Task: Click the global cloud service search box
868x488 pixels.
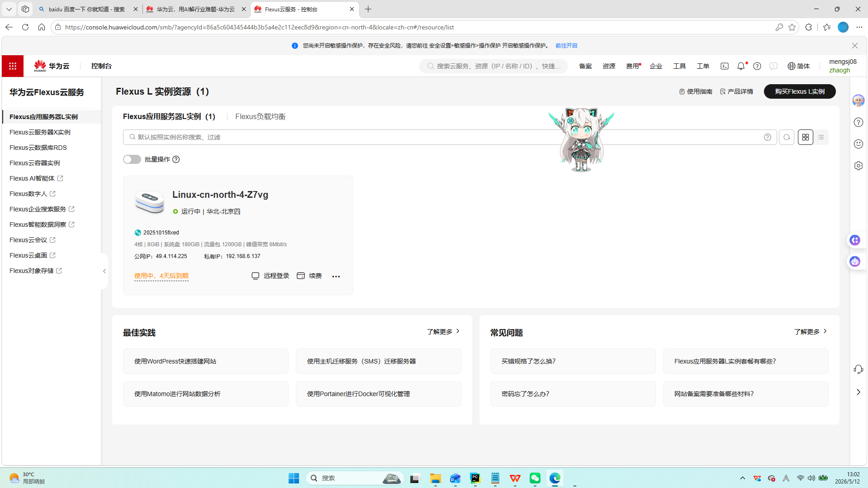Action: [x=493, y=66]
